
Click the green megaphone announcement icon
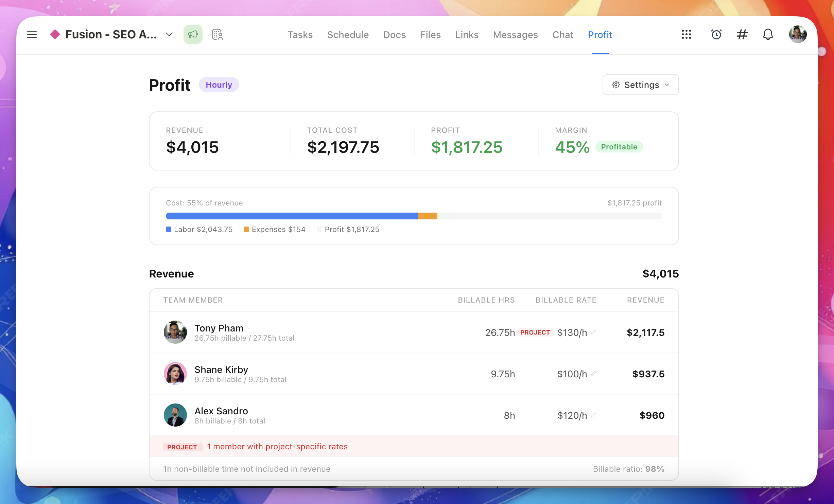193,35
